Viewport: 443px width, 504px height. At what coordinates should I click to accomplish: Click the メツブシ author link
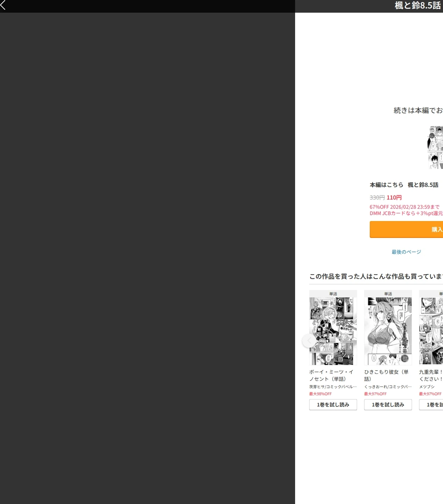coord(427,387)
